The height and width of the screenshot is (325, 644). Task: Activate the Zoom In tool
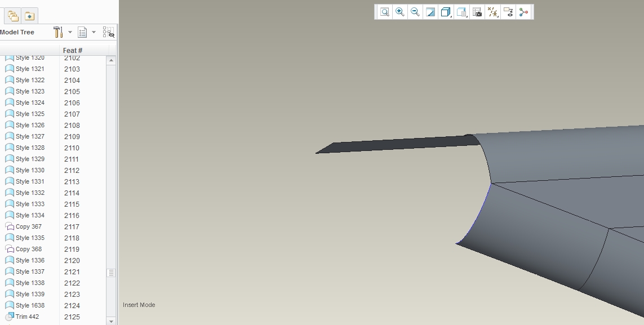(399, 12)
